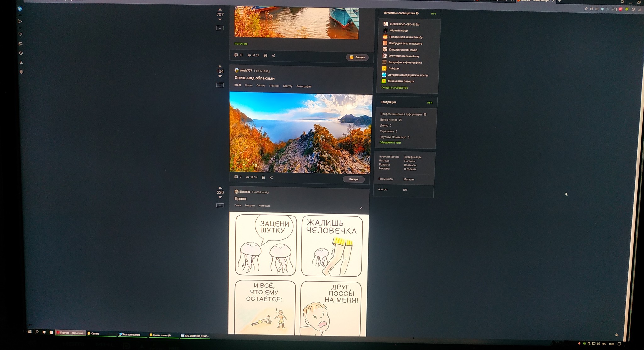The image size is (644, 350).
Task: Upvote the post rated 104
Action: coord(220,66)
